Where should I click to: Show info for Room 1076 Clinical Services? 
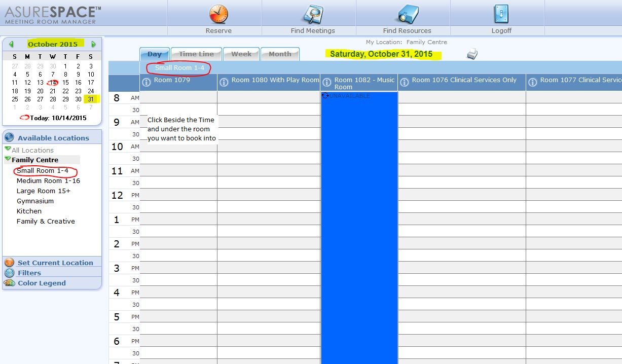pyautogui.click(x=405, y=82)
